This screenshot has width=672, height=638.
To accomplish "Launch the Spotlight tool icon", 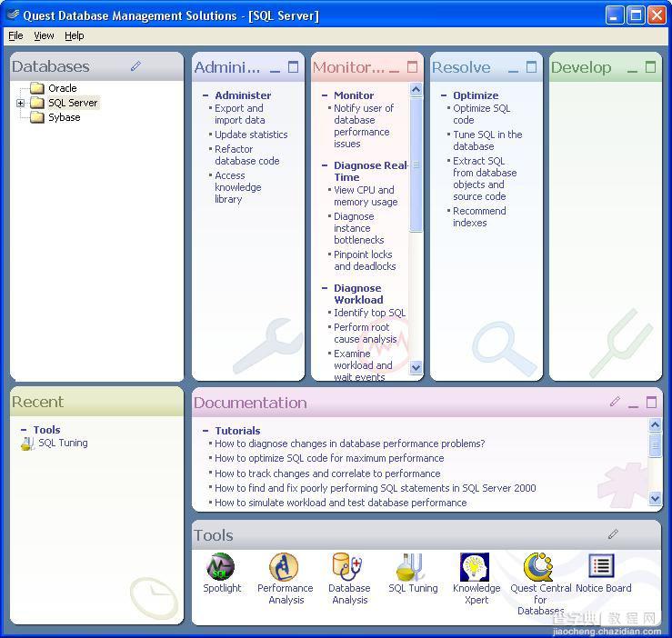I will (x=220, y=566).
